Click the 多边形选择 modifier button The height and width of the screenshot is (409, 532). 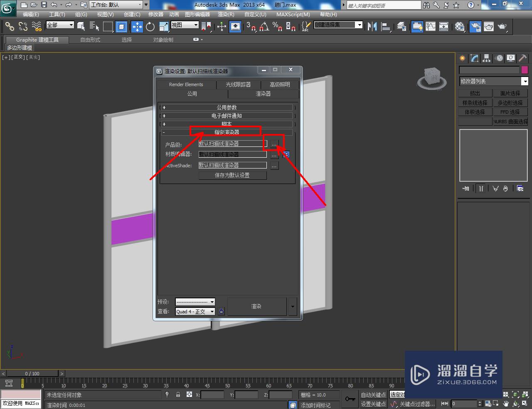[x=510, y=103]
